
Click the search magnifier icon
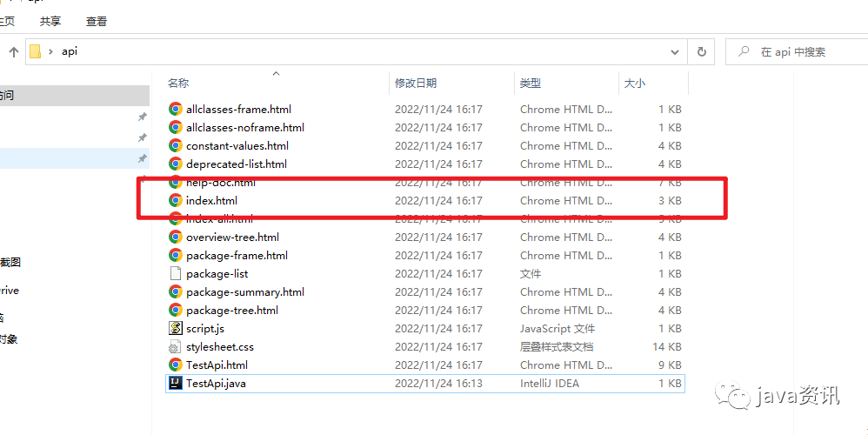pyautogui.click(x=744, y=51)
